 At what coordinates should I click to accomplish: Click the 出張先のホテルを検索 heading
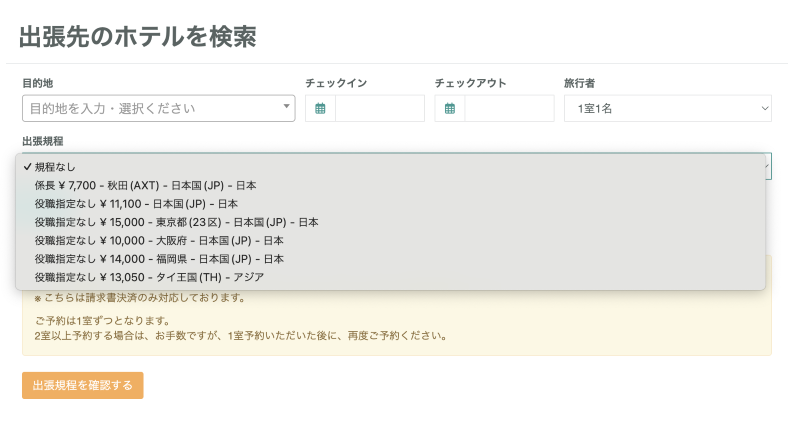click(138, 37)
